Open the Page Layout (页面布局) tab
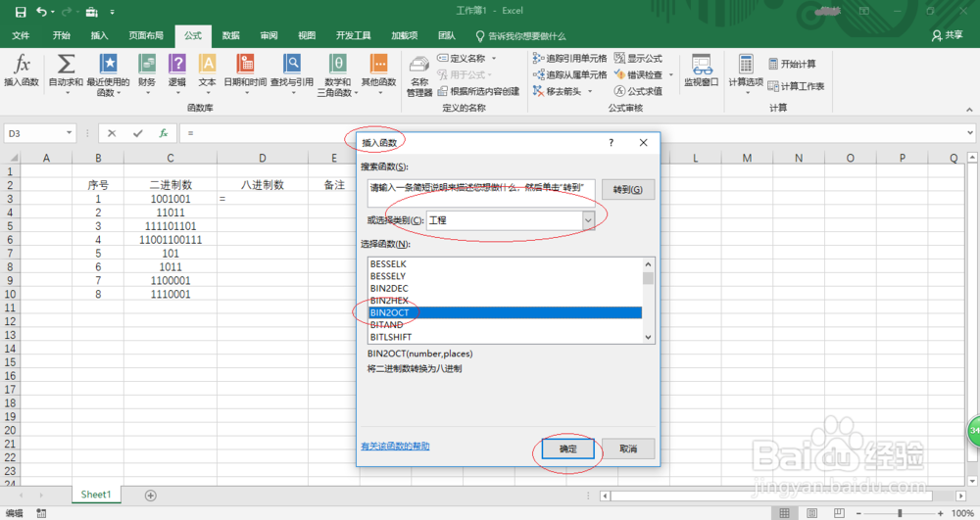The width and height of the screenshot is (980, 520). (146, 35)
